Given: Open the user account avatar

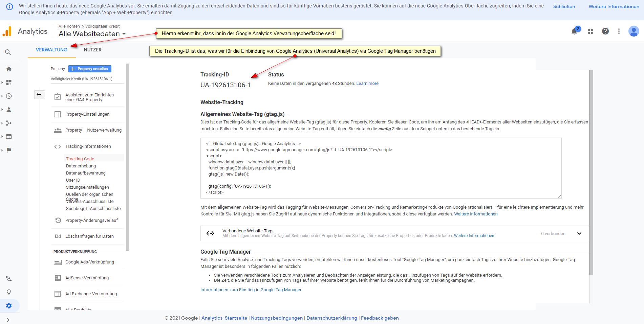Looking at the screenshot, I should [x=634, y=31].
